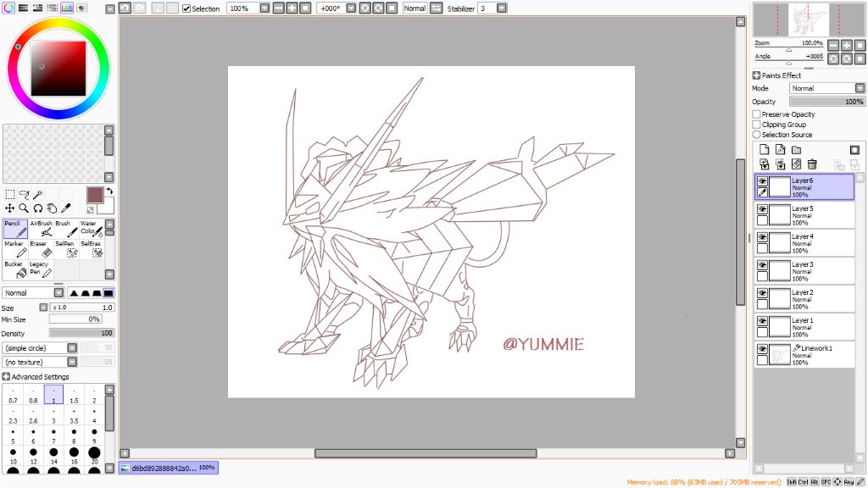Image resolution: width=868 pixels, height=488 pixels.
Task: Select the Magic Wand tool
Action: click(37, 194)
